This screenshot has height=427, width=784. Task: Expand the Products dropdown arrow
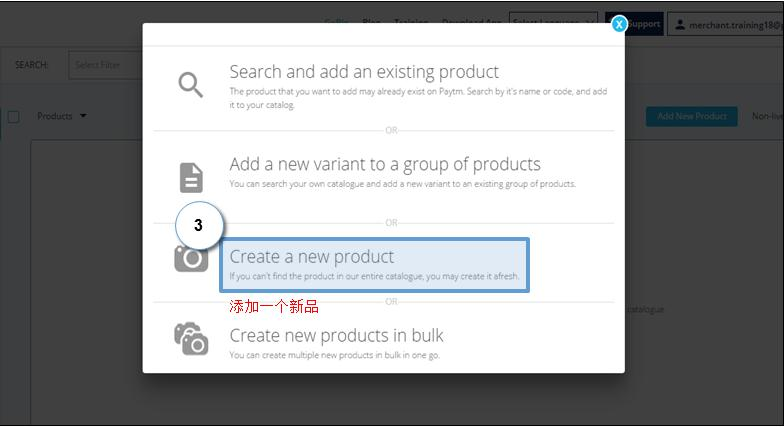tap(83, 116)
